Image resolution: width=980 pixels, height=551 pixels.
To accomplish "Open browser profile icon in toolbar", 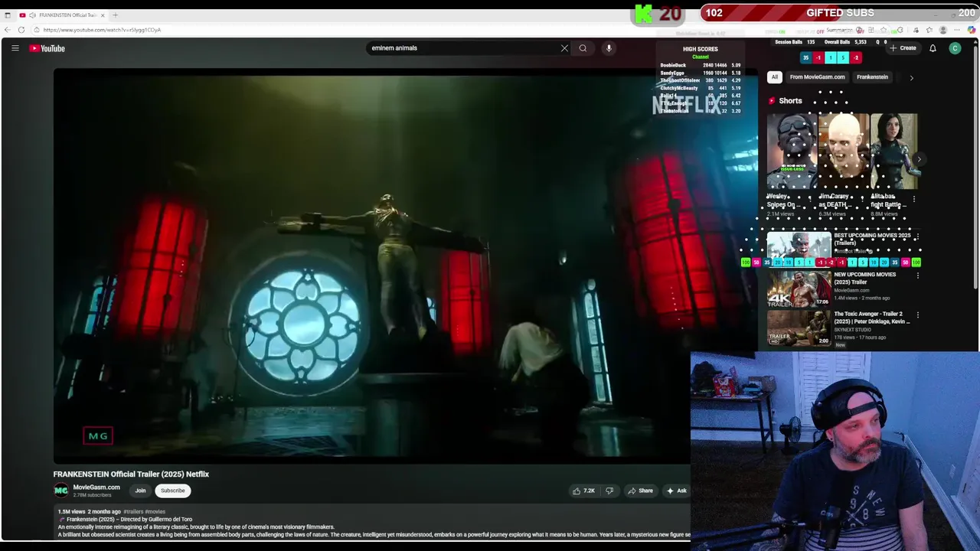I will coord(943,30).
